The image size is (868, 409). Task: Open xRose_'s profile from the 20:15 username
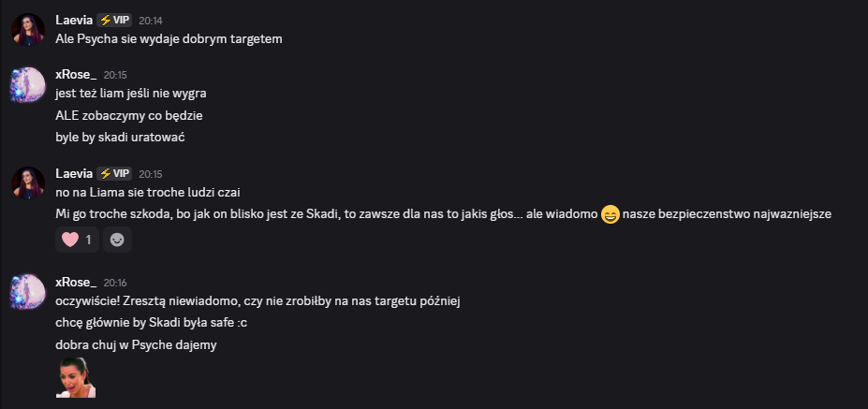(x=76, y=74)
